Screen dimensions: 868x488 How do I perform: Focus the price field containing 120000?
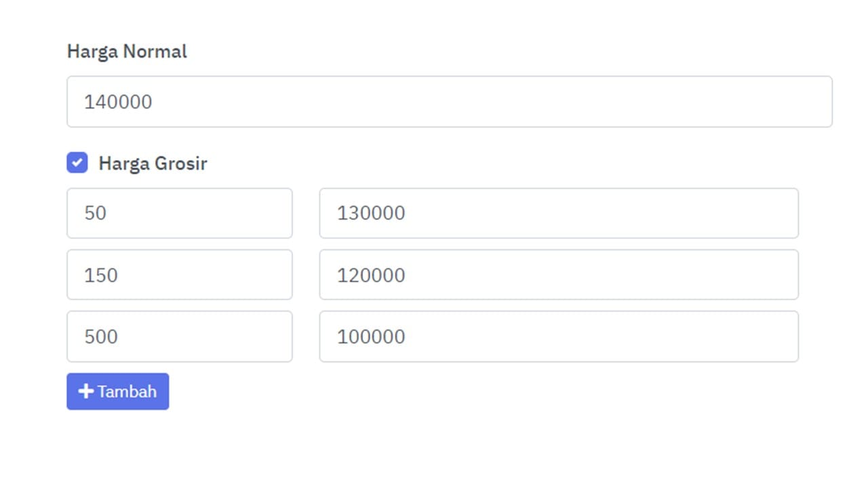coord(558,274)
